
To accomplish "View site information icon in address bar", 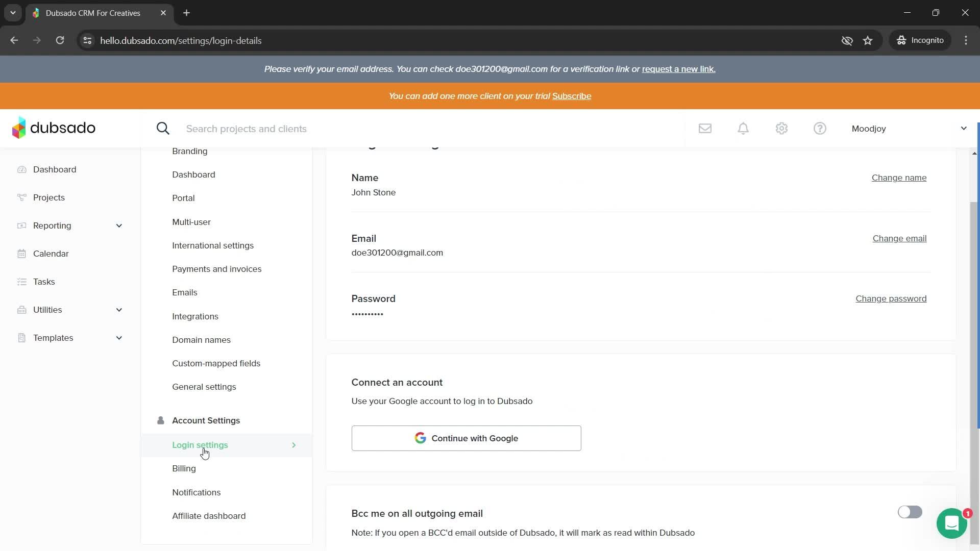I will [87, 40].
